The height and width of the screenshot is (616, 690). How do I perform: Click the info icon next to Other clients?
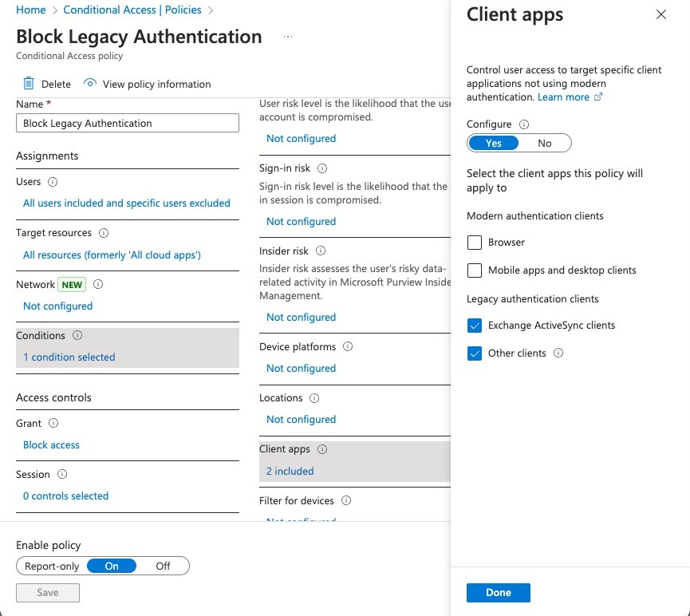(x=558, y=353)
